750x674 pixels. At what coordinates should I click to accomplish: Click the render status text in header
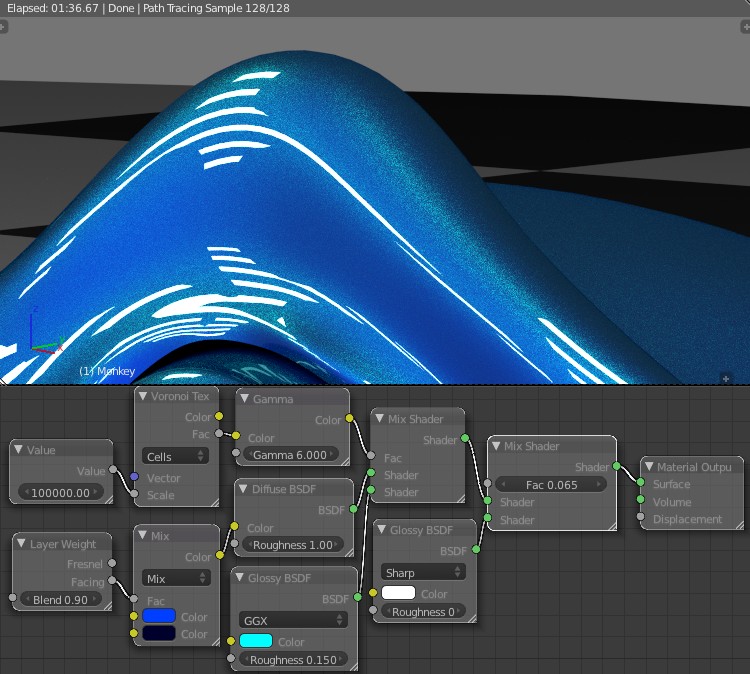tap(148, 8)
